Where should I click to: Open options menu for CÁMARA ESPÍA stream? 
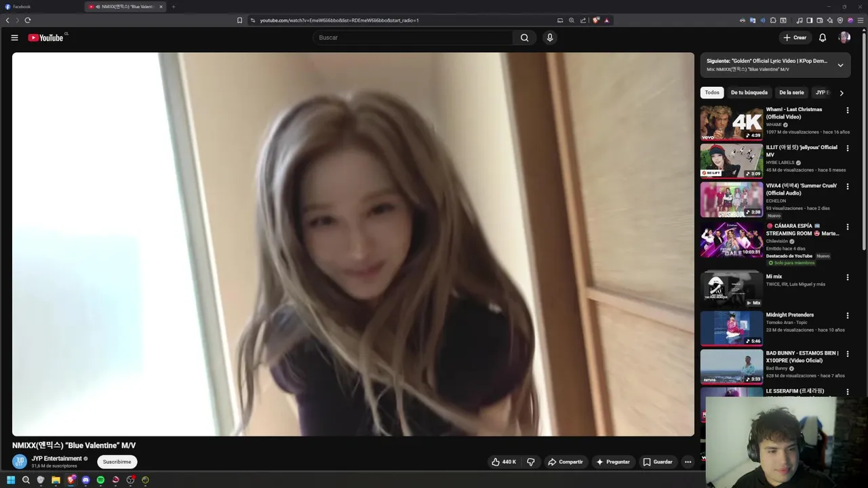(847, 227)
